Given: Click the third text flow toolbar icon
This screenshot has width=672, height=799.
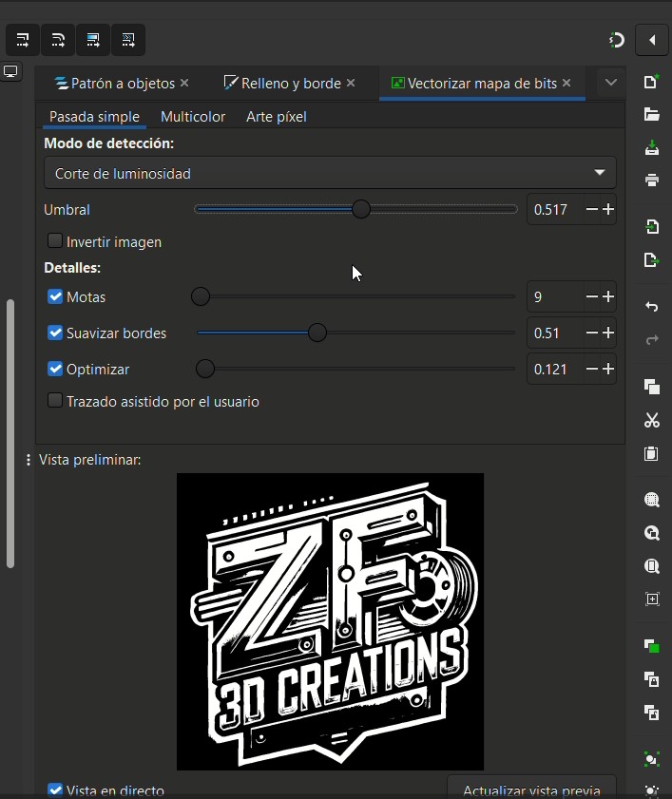Looking at the screenshot, I should coord(93,40).
